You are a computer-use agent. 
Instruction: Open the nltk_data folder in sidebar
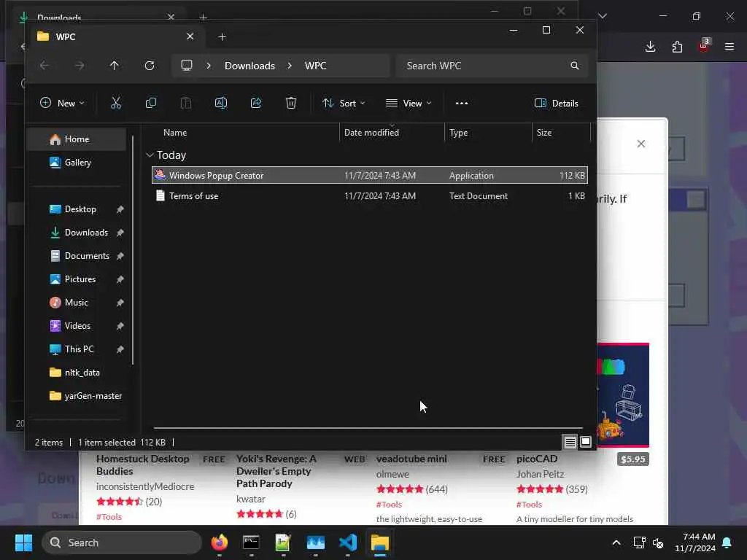pyautogui.click(x=76, y=373)
